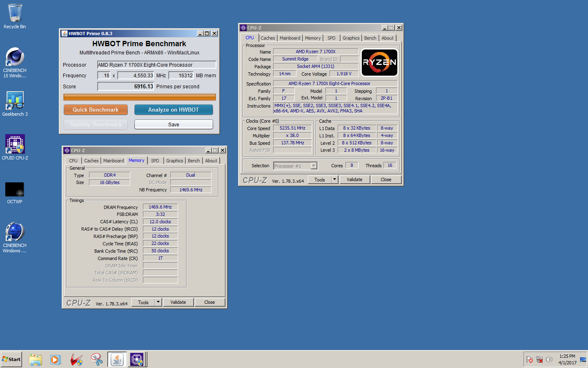Select the Java HWBOT Prime taskbar icon
This screenshot has width=588, height=368.
pyautogui.click(x=117, y=359)
